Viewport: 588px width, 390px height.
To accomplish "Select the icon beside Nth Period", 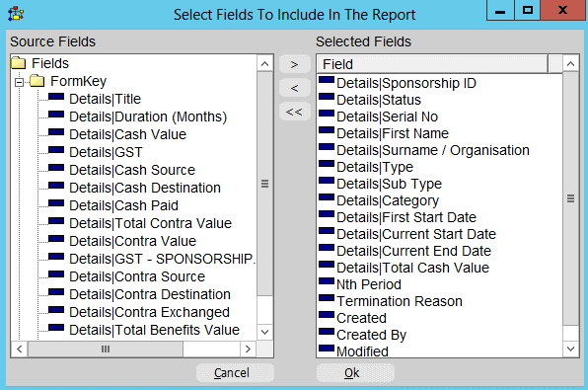I will pyautogui.click(x=327, y=280).
